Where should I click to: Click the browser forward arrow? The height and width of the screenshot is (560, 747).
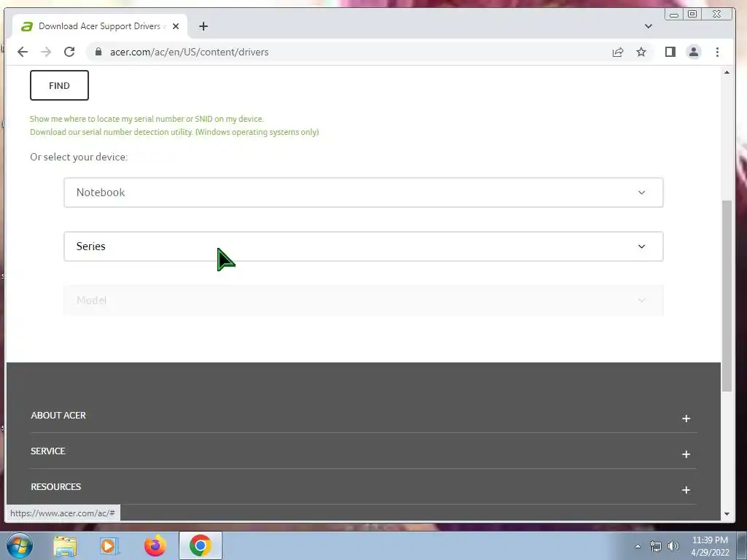coord(46,52)
